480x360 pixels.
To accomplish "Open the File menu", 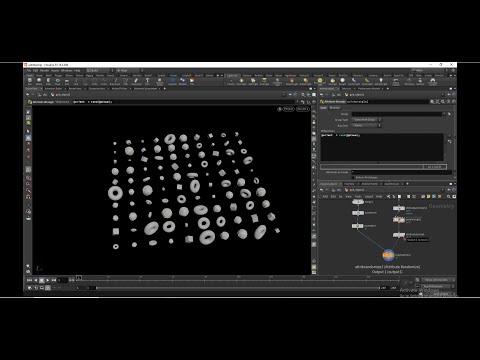I will [29, 71].
